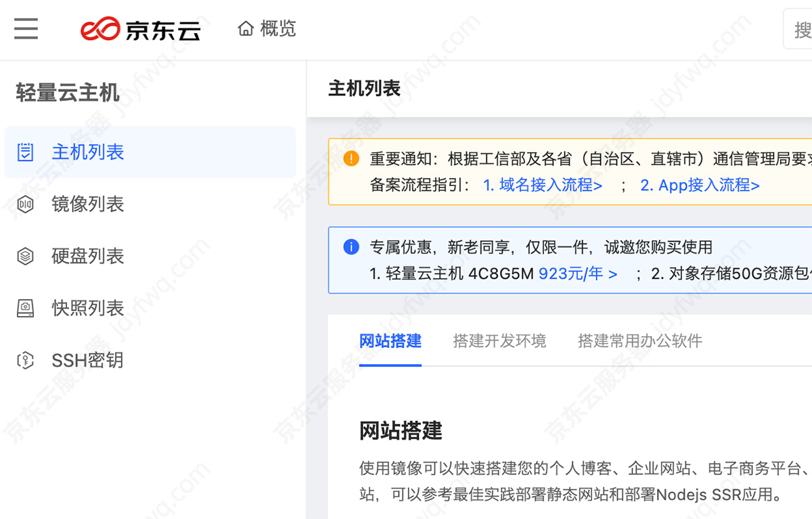Switch to the 搭建开发环境 tab

(x=499, y=341)
